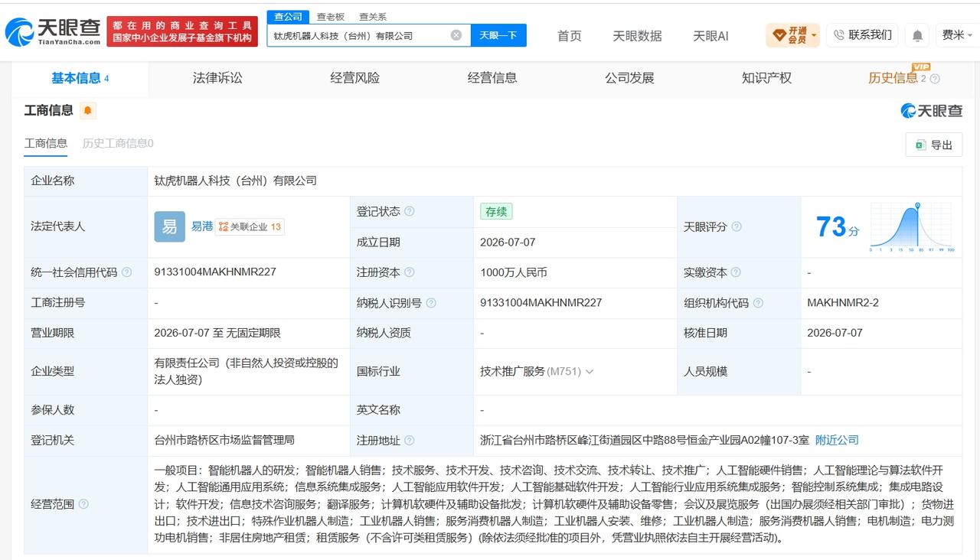Click 核准日期 value 2026-07-07
The height and width of the screenshot is (560, 980).
coord(835,334)
